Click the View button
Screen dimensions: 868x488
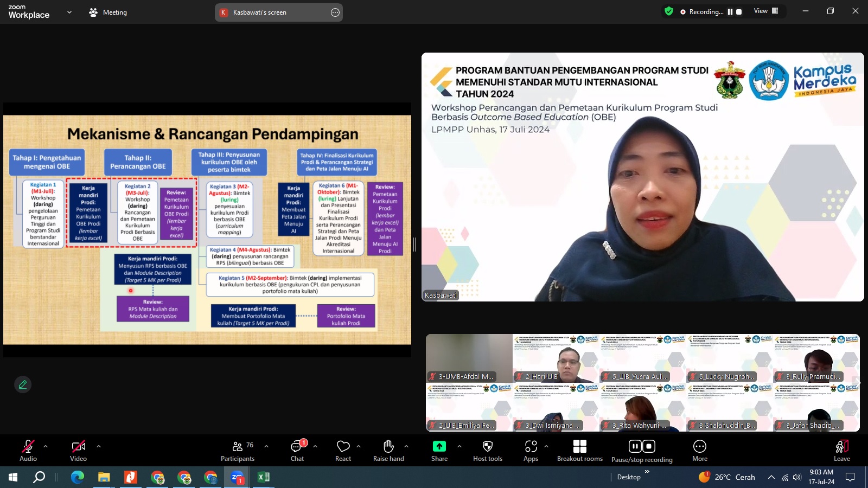[760, 11]
